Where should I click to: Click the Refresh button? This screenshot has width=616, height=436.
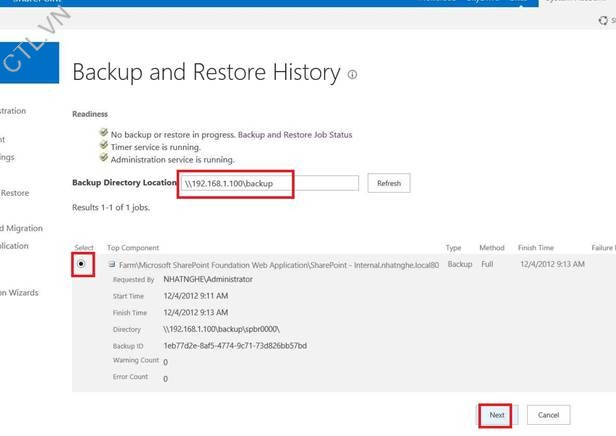(389, 183)
